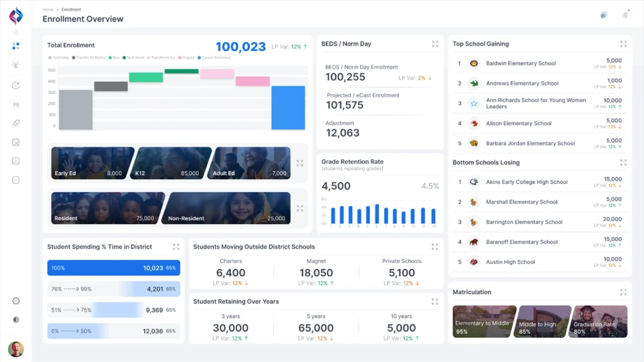Select the 100% time in district row
This screenshot has width=644, height=362.
(113, 268)
